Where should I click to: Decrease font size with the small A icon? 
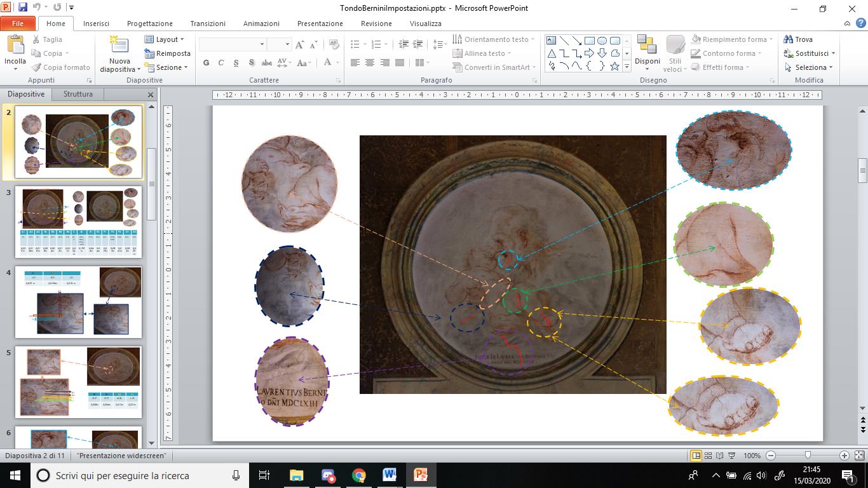click(x=315, y=44)
